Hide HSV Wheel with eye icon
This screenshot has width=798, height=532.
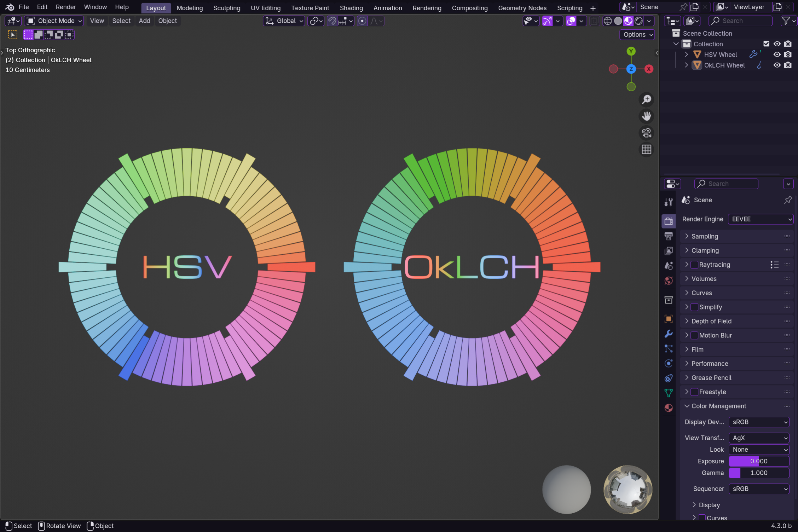pyautogui.click(x=777, y=54)
